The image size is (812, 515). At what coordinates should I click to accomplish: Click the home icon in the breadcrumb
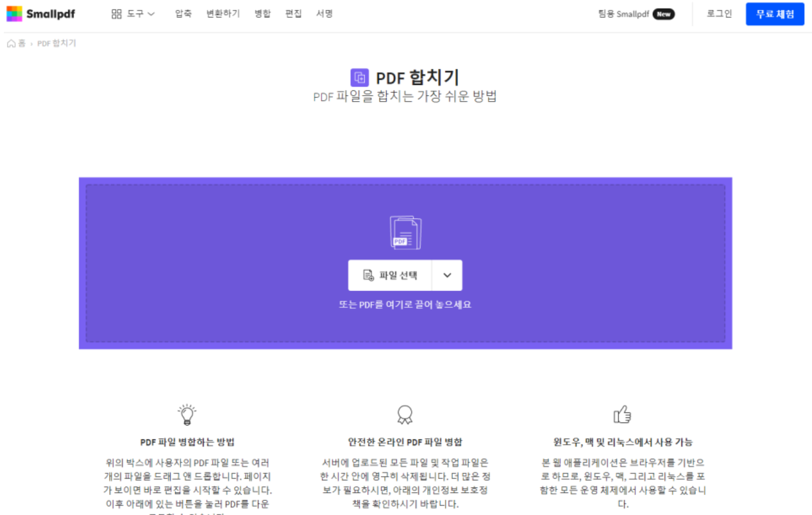click(x=11, y=43)
